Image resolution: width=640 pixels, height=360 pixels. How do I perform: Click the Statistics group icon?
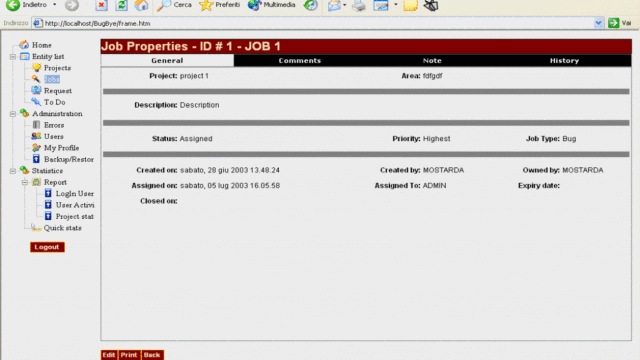pyautogui.click(x=24, y=170)
